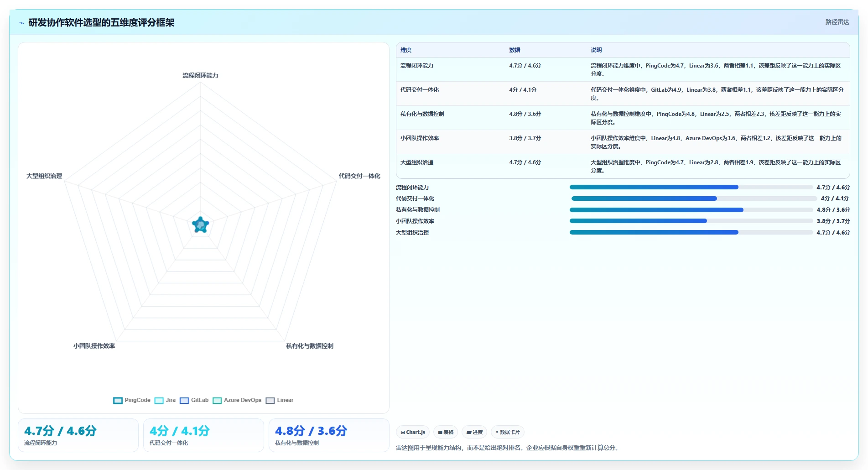Click the 流程闭环能力 progress bar
The height and width of the screenshot is (470, 868).
(x=691, y=187)
